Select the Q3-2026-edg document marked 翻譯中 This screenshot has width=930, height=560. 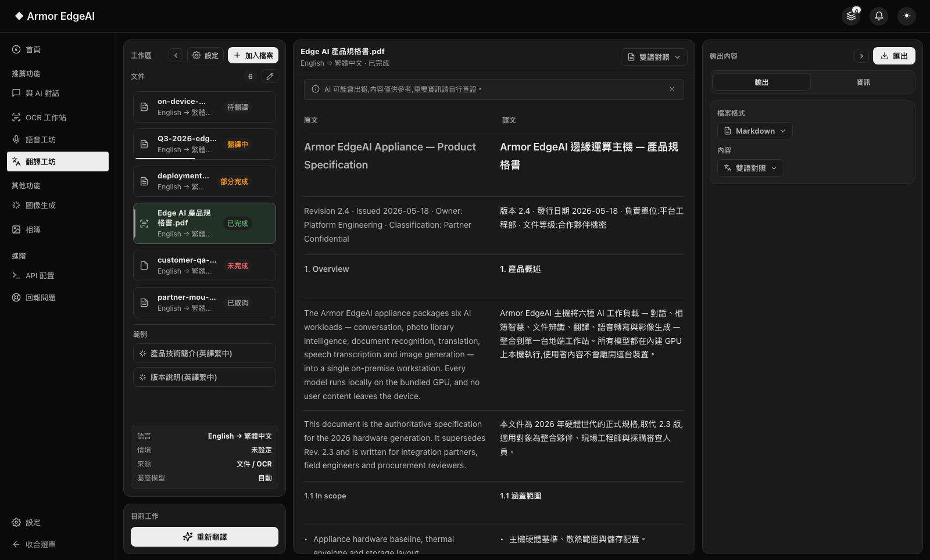coord(205,144)
